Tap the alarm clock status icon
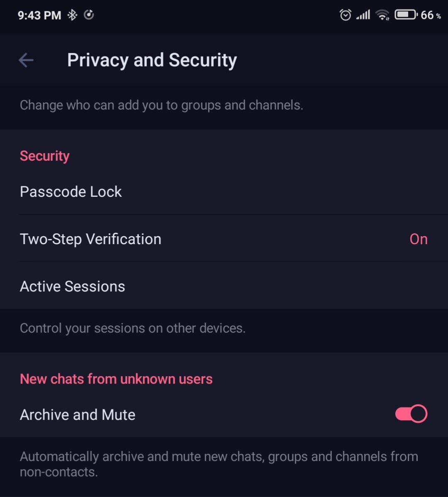The height and width of the screenshot is (497, 448). [x=345, y=15]
